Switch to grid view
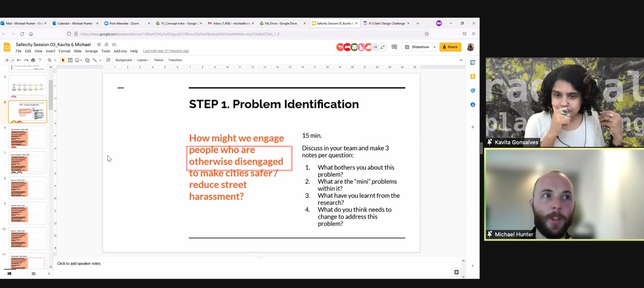This screenshot has width=644, height=288. pos(33,273)
